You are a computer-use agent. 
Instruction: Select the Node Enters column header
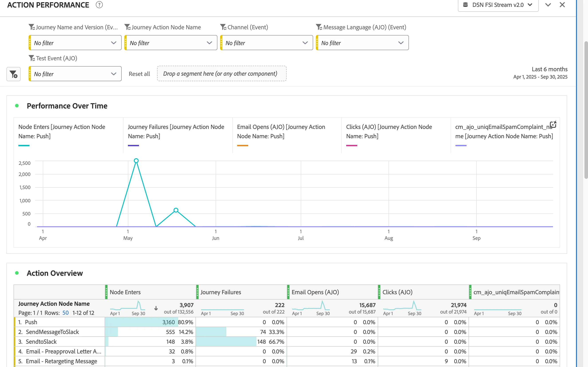[x=150, y=292]
